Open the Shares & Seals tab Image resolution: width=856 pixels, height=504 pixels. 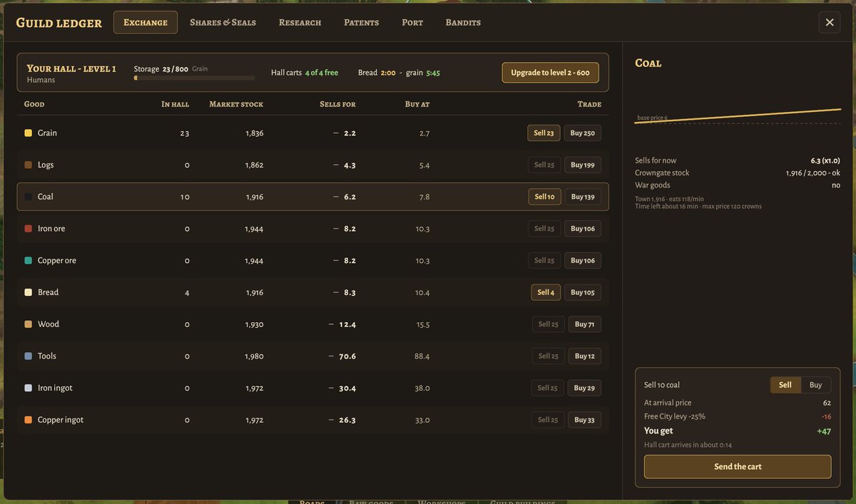click(223, 22)
